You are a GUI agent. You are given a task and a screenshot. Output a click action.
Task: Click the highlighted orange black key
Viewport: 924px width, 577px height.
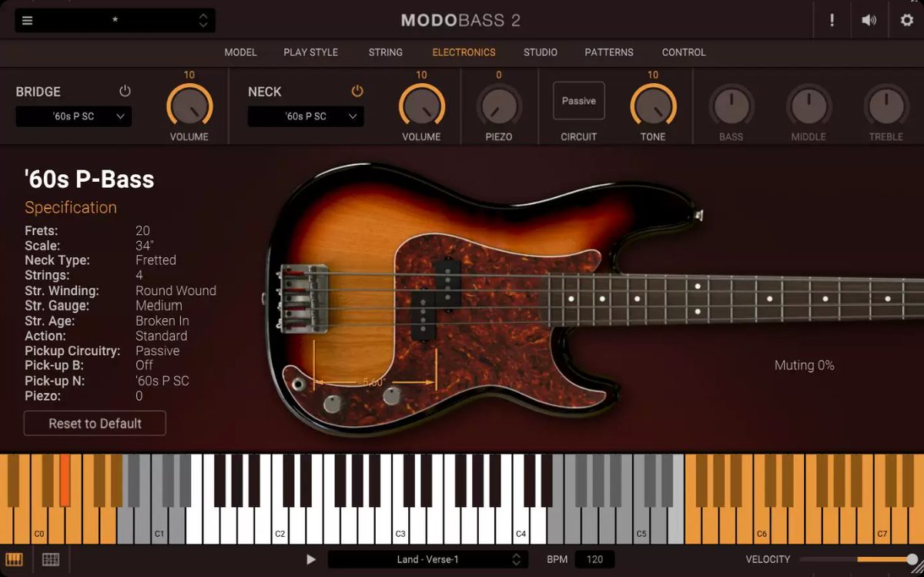pos(65,480)
